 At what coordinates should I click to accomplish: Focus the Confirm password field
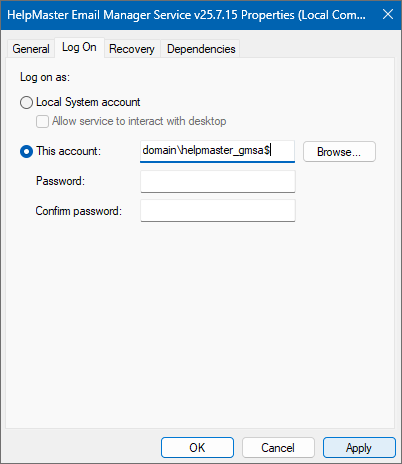click(x=218, y=211)
